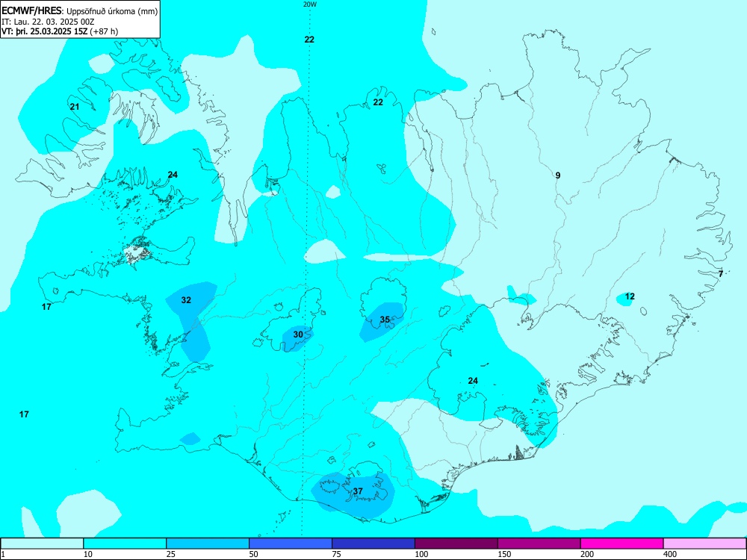Select the bright cyan 10–25 mm legend swatch
Image resolution: width=747 pixels, height=560 pixels.
pos(125,544)
